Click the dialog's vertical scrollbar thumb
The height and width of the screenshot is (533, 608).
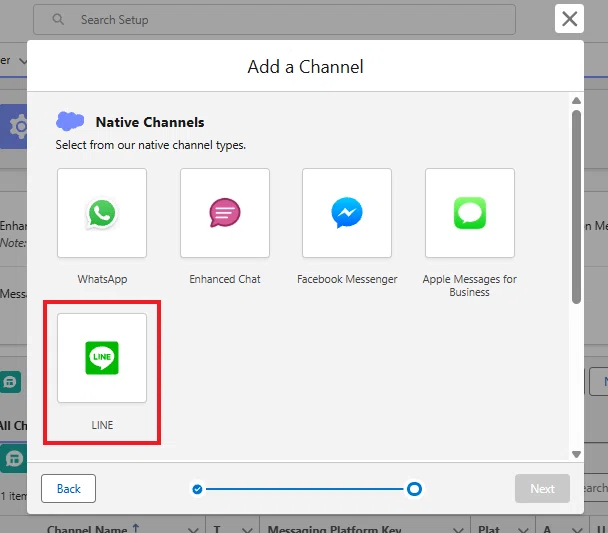point(577,207)
